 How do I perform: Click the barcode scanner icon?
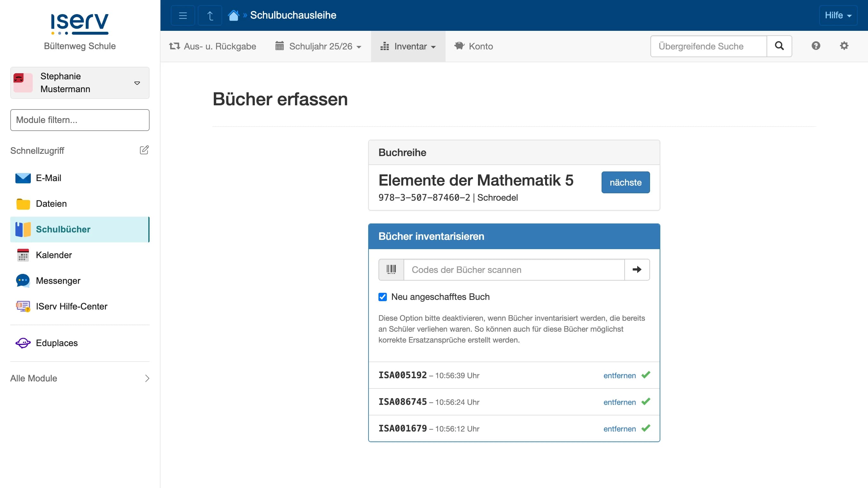click(x=391, y=269)
